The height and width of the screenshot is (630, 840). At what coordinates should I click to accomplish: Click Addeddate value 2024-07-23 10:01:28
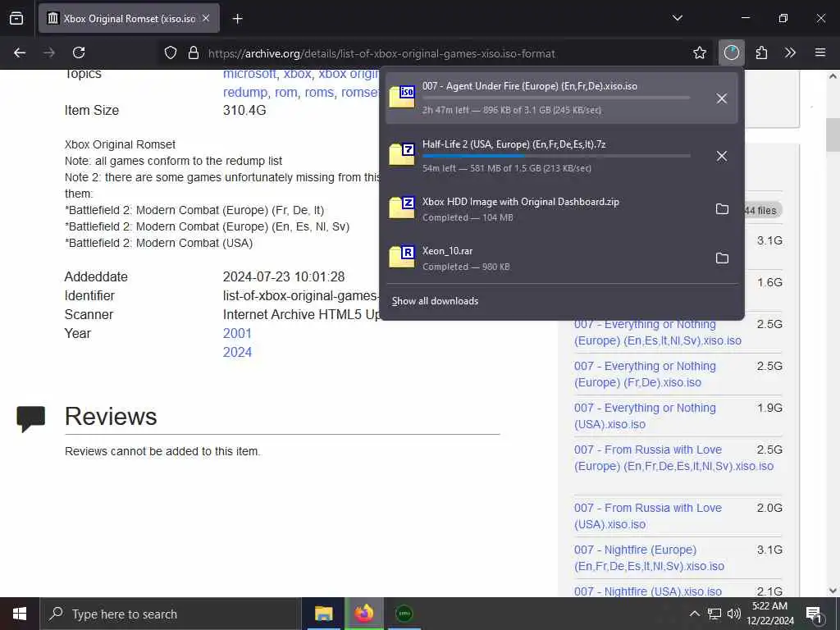click(284, 277)
